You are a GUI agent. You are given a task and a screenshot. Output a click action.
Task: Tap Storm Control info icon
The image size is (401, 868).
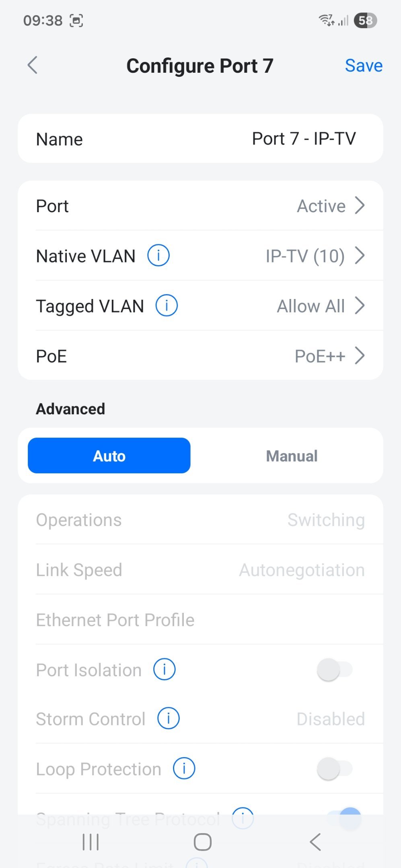tap(169, 719)
